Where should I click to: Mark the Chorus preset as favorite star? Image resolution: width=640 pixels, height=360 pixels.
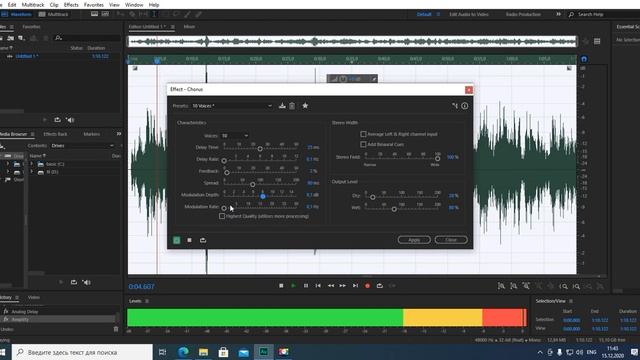[x=305, y=106]
